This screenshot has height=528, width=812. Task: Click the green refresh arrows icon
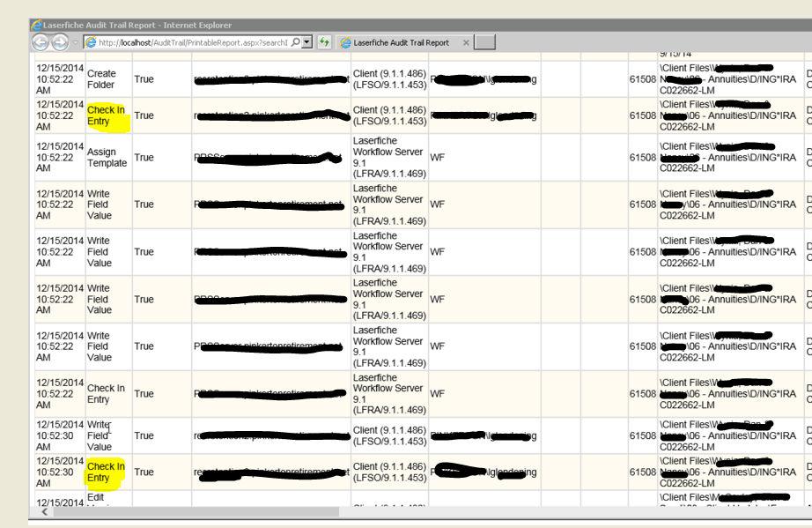(x=324, y=42)
